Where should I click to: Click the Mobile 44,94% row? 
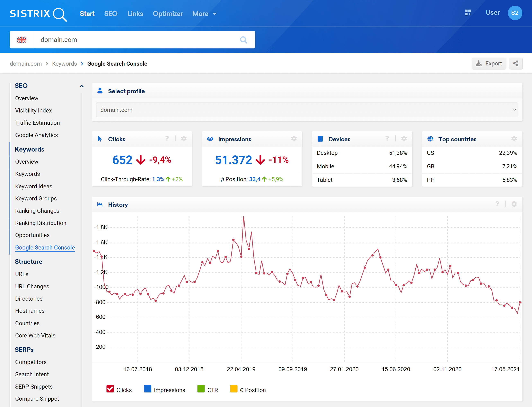(x=362, y=166)
